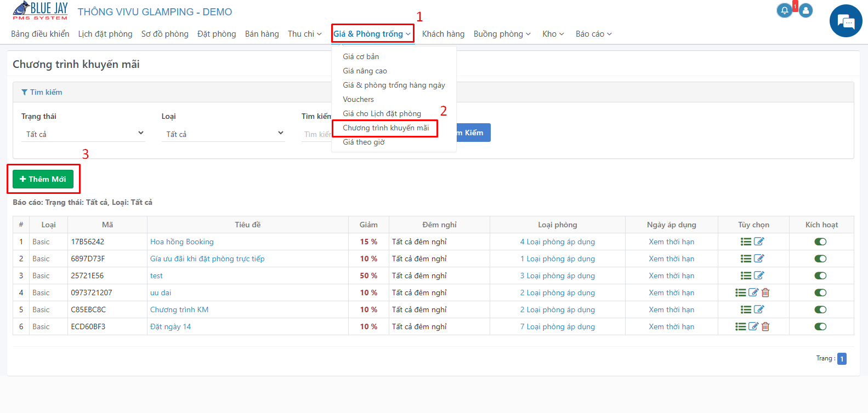The width and height of the screenshot is (868, 413).
Task: Open list details for the test promotion
Action: tap(746, 276)
